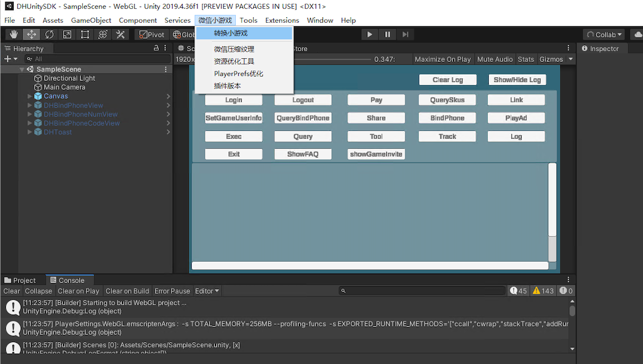
Task: Expand DHBindPhoneNumView in Hierarchy
Action: (30, 114)
